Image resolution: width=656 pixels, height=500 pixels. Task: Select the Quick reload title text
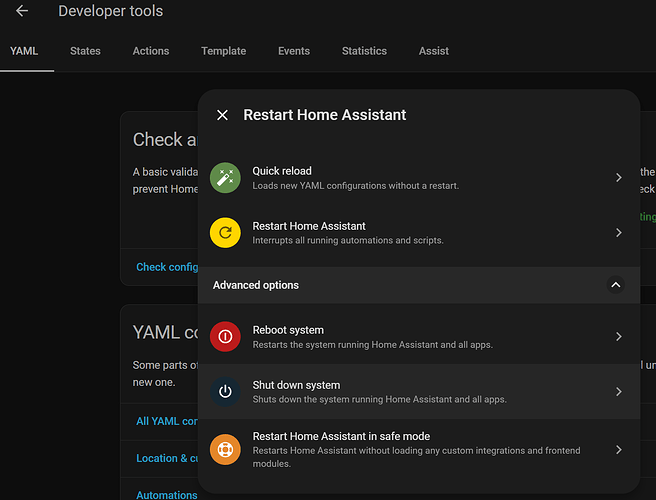coord(282,171)
